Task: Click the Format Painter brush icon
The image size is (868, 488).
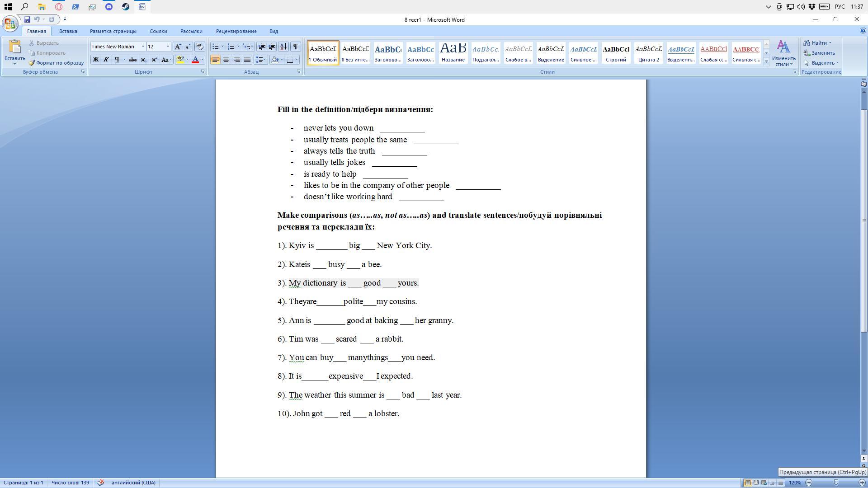Action: pyautogui.click(x=32, y=63)
